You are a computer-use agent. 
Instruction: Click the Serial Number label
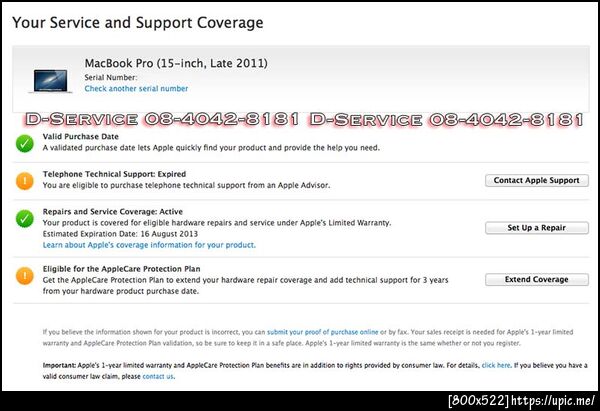tap(111, 77)
